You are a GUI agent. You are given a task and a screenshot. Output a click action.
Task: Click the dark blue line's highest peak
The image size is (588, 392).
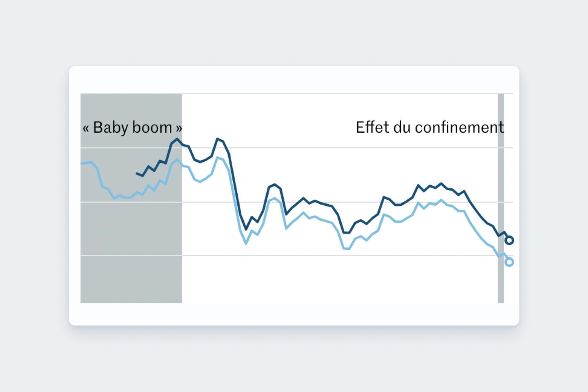point(177,139)
